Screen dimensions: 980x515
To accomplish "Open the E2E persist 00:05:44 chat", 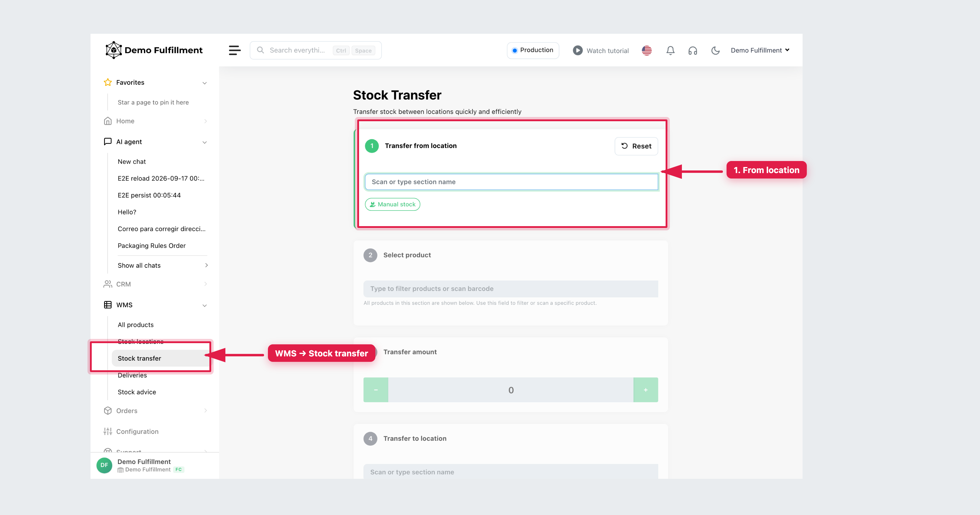I will (x=149, y=195).
